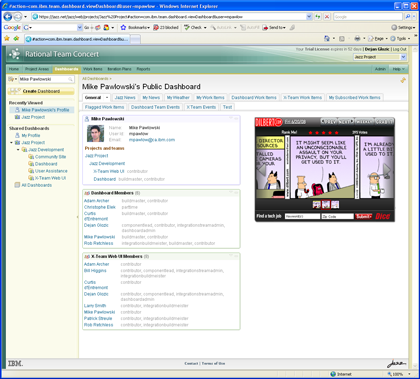Click Mike Pawlowski's profile photo
The height and width of the screenshot is (379, 420).
(x=95, y=133)
